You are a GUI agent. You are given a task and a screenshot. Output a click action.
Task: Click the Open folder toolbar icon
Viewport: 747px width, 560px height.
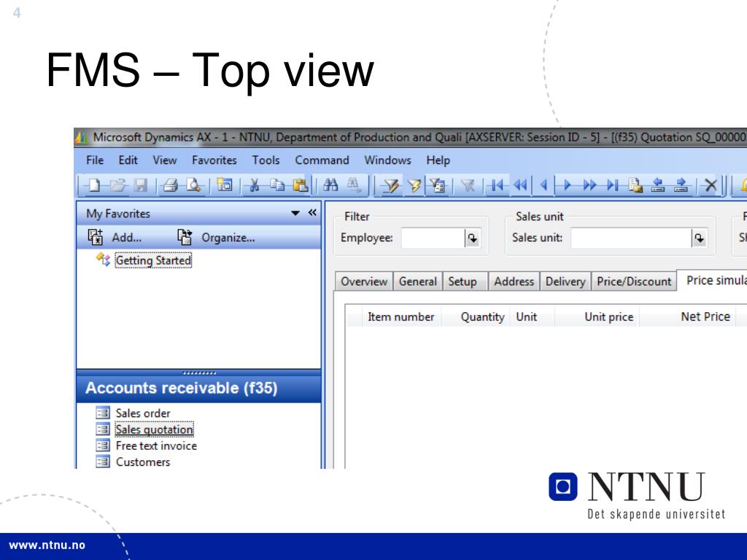pyautogui.click(x=117, y=184)
